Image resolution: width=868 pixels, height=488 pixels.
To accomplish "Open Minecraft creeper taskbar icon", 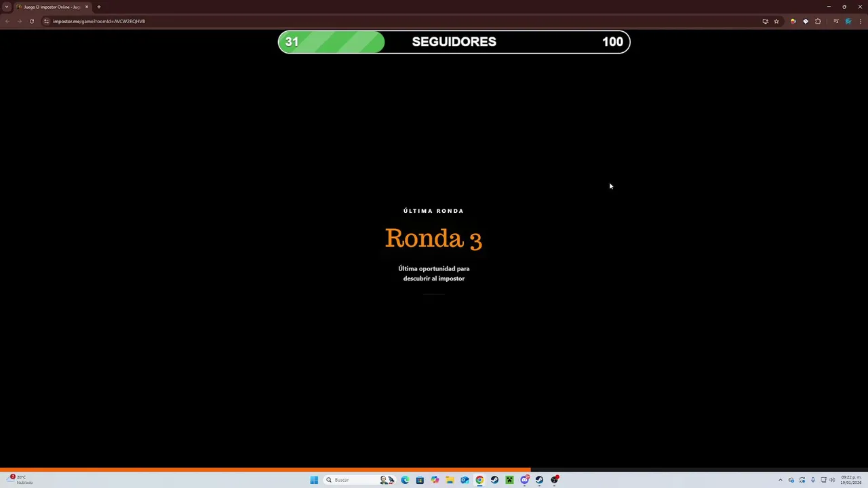I will pyautogui.click(x=509, y=480).
